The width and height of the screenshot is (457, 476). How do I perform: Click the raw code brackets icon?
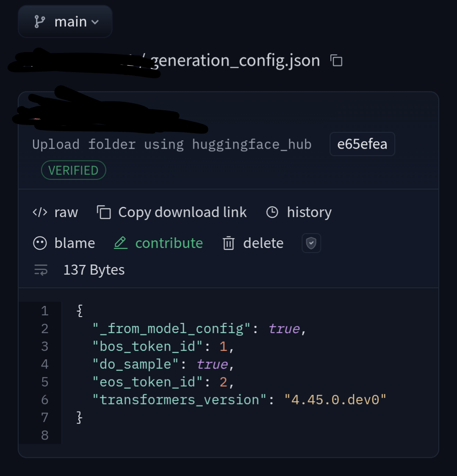[x=40, y=212]
